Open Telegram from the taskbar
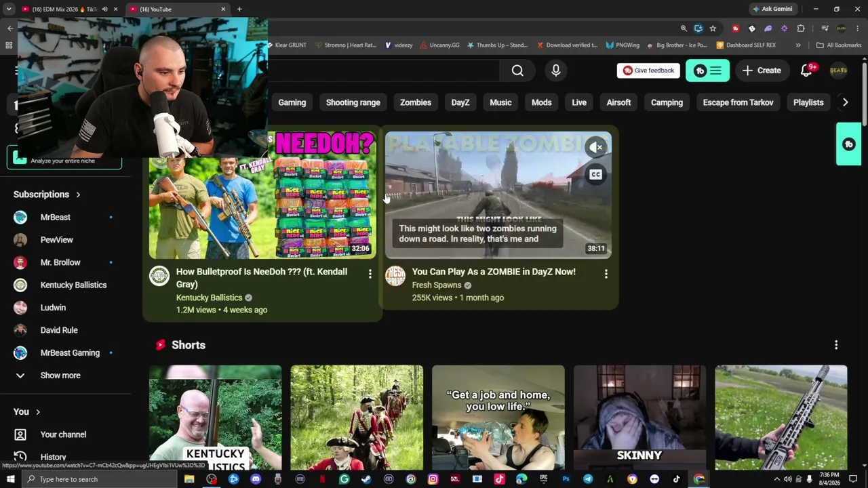 tap(588, 479)
